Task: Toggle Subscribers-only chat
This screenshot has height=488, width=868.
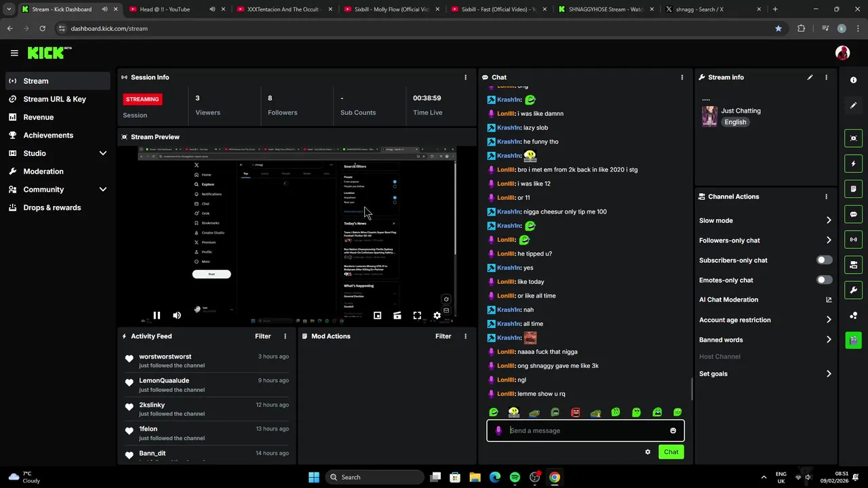Action: point(824,260)
